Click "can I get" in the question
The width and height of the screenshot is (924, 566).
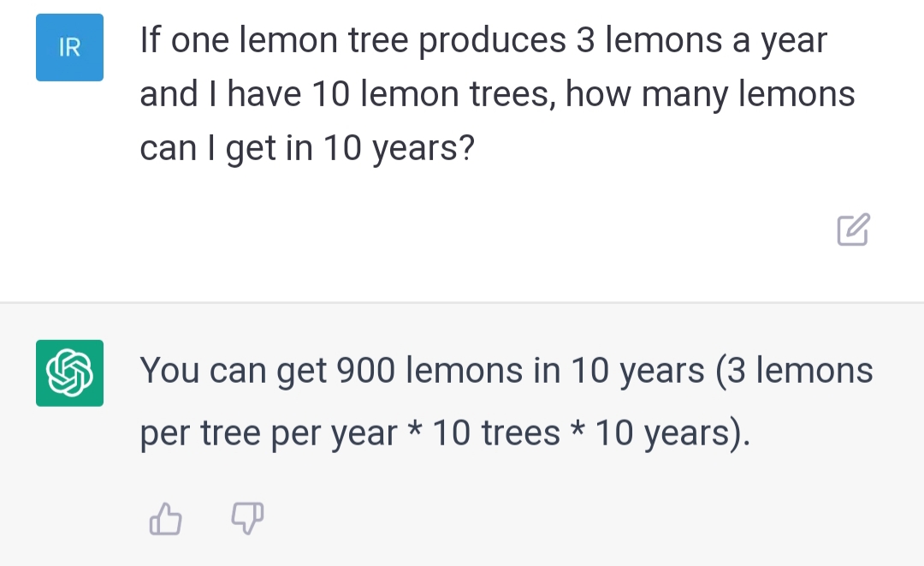[x=209, y=149]
